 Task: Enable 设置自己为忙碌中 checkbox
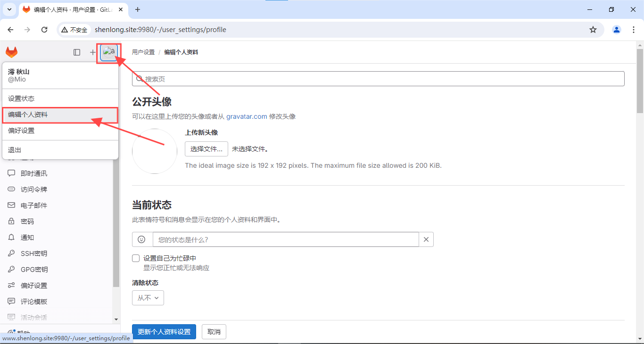click(x=136, y=258)
